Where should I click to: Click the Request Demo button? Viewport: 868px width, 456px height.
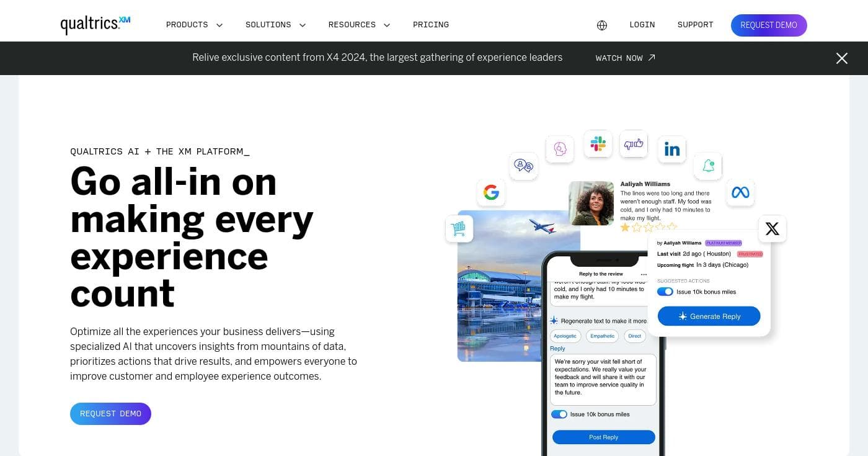point(769,25)
